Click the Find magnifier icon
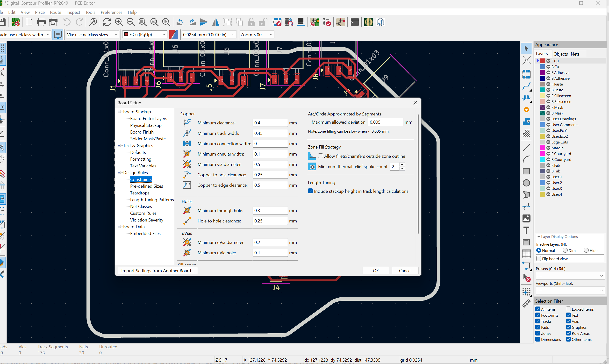Screen dimensions: 609x364 click(93, 22)
